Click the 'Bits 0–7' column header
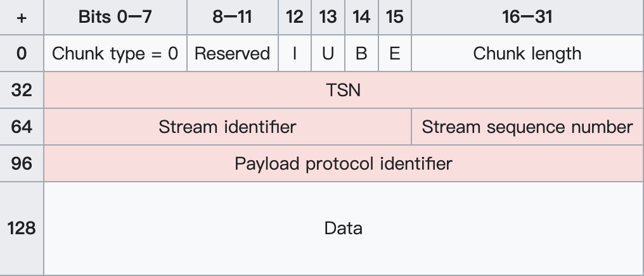This screenshot has width=644, height=276. [115, 17]
